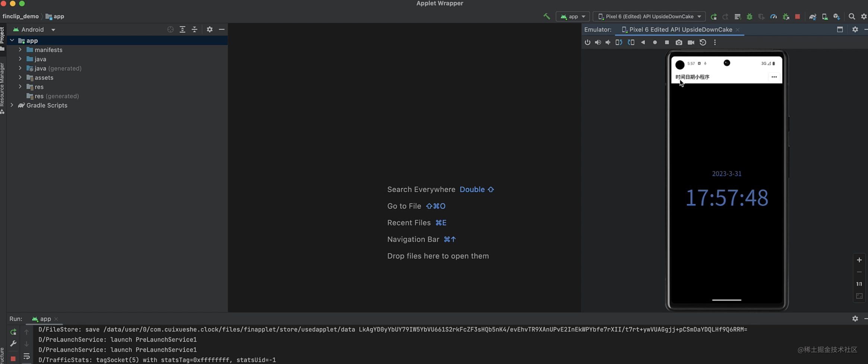
Task: Click the hammer Make Project icon
Action: click(547, 16)
